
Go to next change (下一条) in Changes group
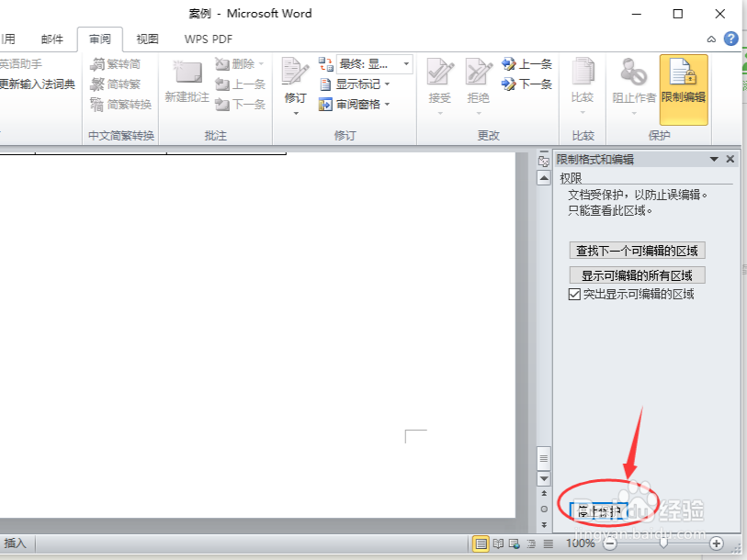tap(526, 84)
